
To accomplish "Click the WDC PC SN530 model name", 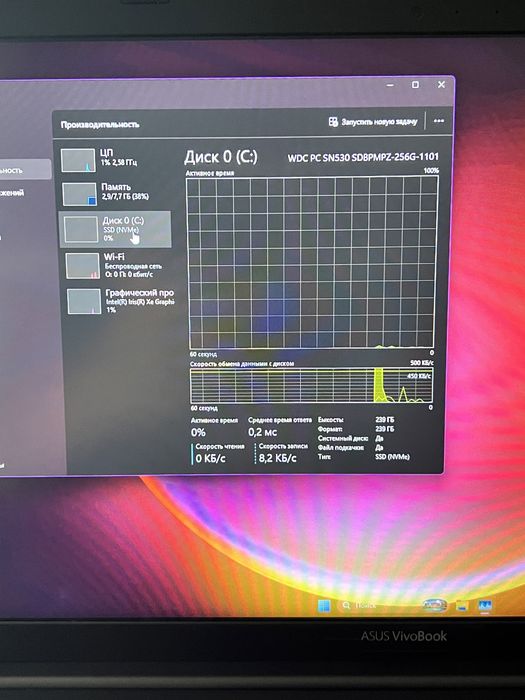I will pyautogui.click(x=363, y=157).
